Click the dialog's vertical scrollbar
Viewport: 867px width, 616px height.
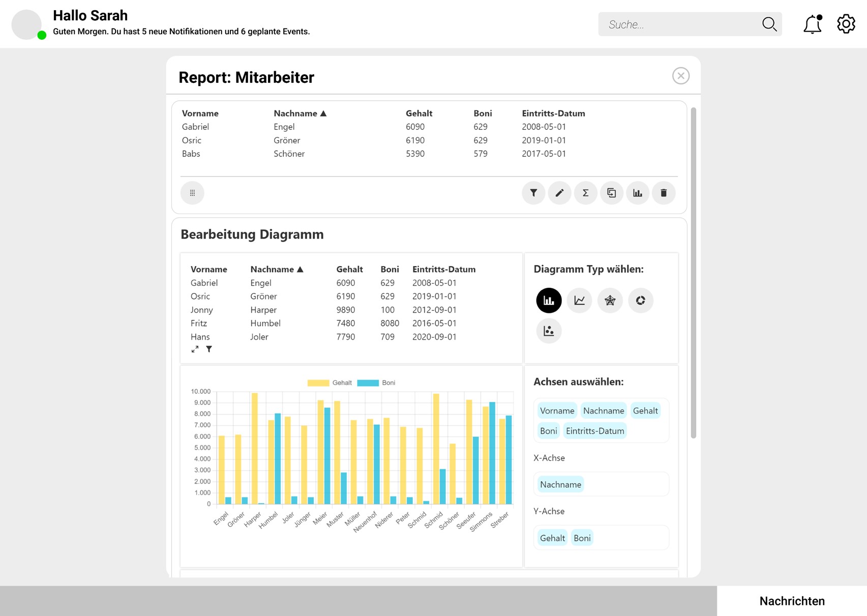click(x=693, y=273)
